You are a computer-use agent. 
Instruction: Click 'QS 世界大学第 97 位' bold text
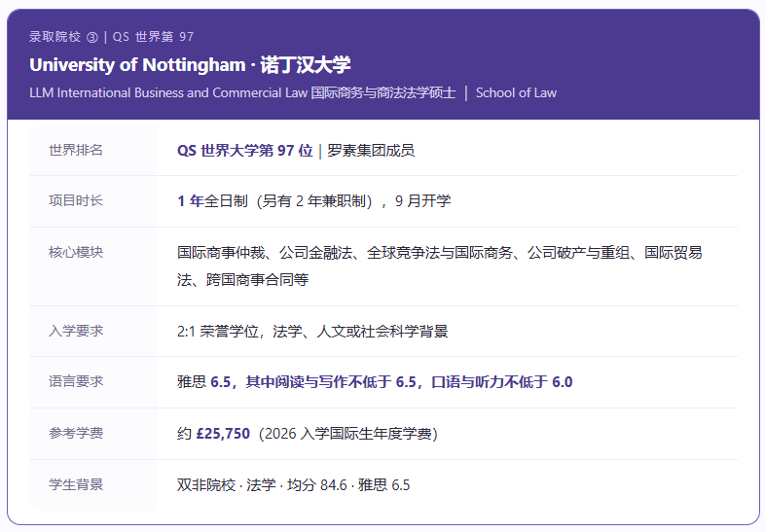pos(245,151)
